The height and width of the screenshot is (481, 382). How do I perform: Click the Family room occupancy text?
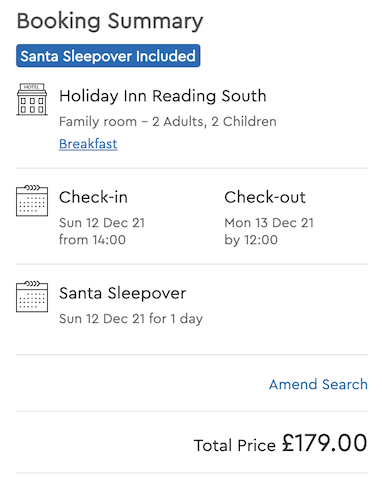pos(168,122)
